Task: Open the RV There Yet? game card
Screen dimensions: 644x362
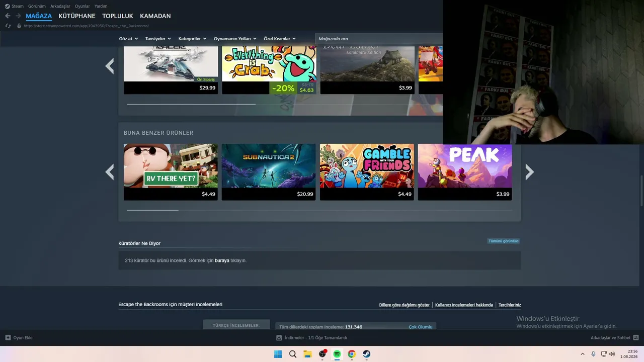Action: coord(171,172)
